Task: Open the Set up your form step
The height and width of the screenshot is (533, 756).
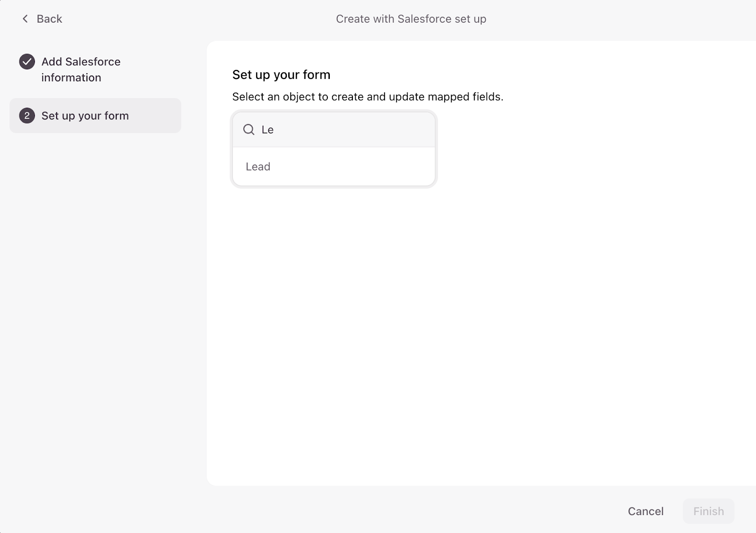Action: pyautogui.click(x=85, y=116)
